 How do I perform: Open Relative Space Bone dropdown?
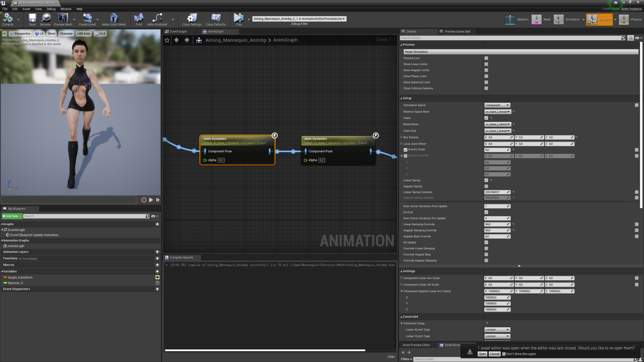[x=498, y=112]
